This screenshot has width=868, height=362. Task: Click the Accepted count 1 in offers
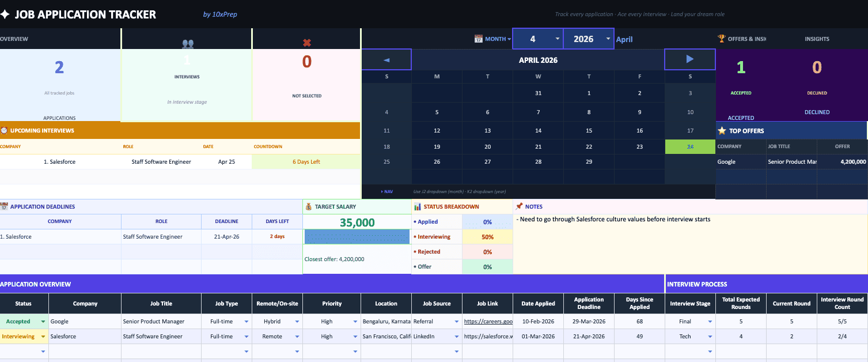coord(741,67)
